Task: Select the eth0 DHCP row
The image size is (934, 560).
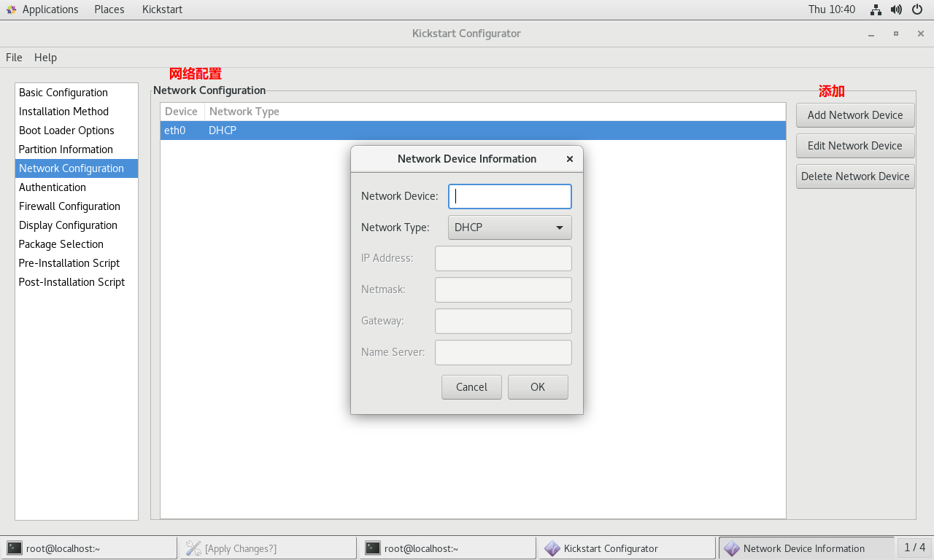Action: tap(473, 131)
